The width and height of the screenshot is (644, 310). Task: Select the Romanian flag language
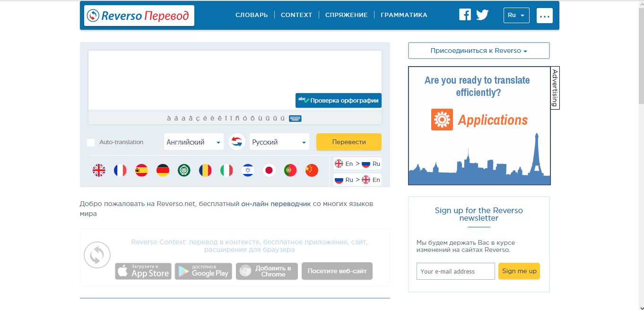[x=205, y=170]
